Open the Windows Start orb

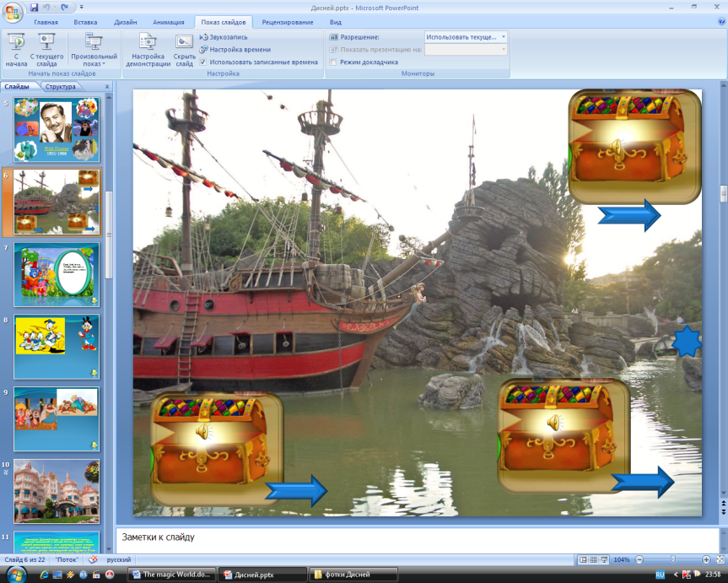pyautogui.click(x=15, y=575)
